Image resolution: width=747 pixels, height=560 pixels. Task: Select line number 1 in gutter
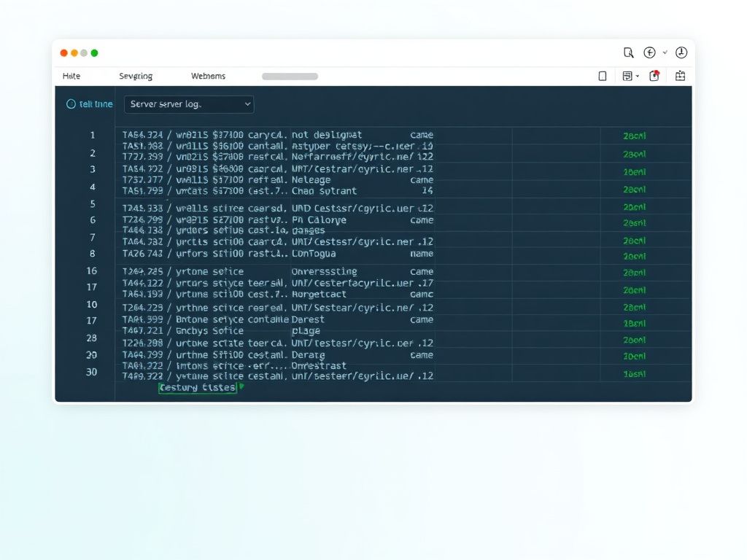pyautogui.click(x=93, y=135)
